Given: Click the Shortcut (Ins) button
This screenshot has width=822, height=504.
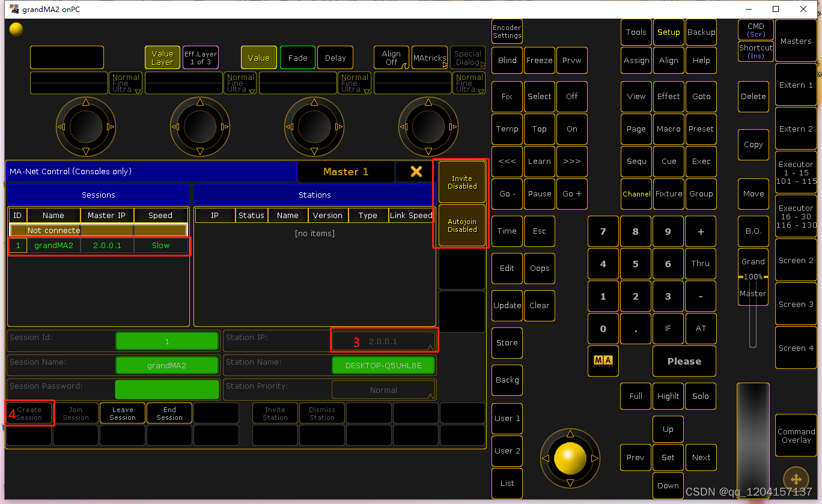Looking at the screenshot, I should click(x=756, y=52).
